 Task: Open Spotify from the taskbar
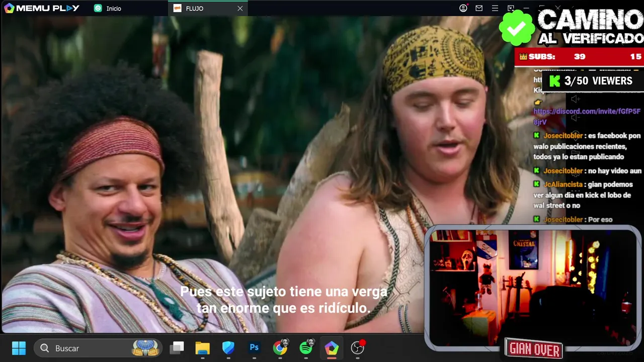(306, 347)
